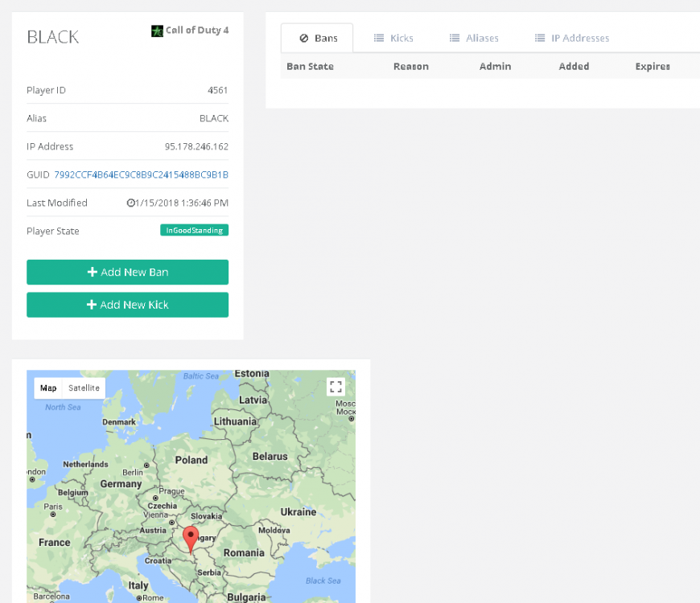Click the plus icon on Add New Ban
Screen dimensions: 700x603
pos(93,273)
